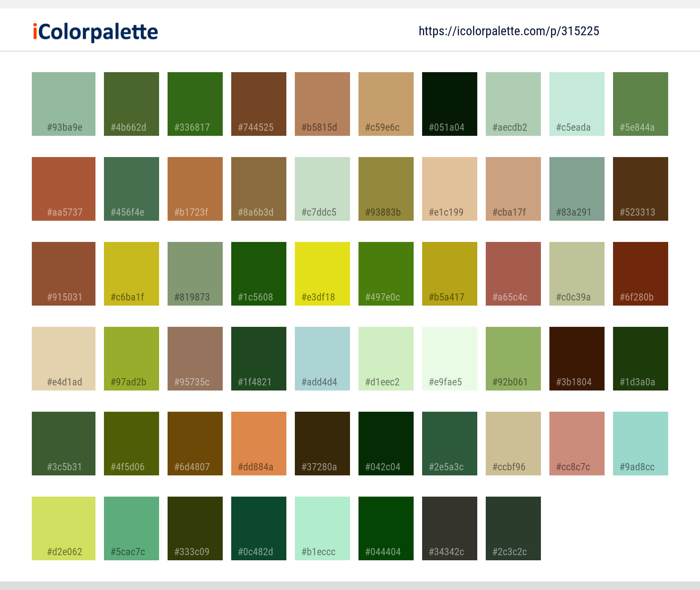Click the #915031 swatch
Image resolution: width=700 pixels, height=590 pixels.
(64, 274)
